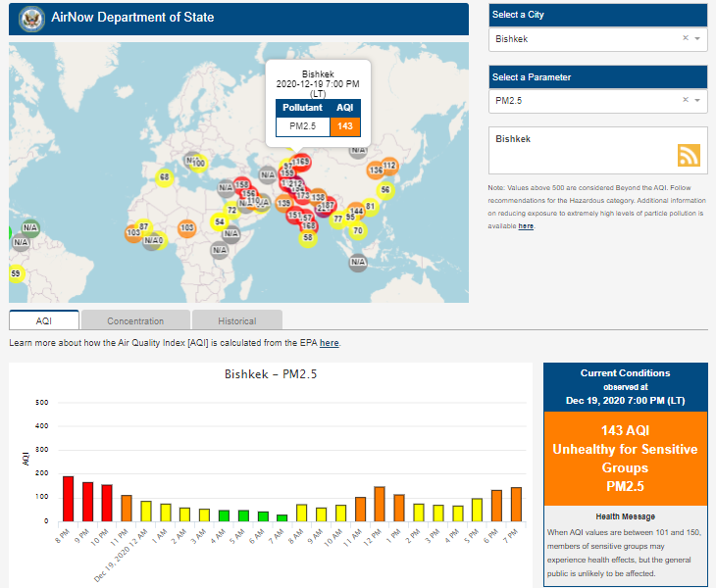This screenshot has height=588, width=716.
Task: Expand the Select a City dropdown arrow
Action: tap(697, 38)
